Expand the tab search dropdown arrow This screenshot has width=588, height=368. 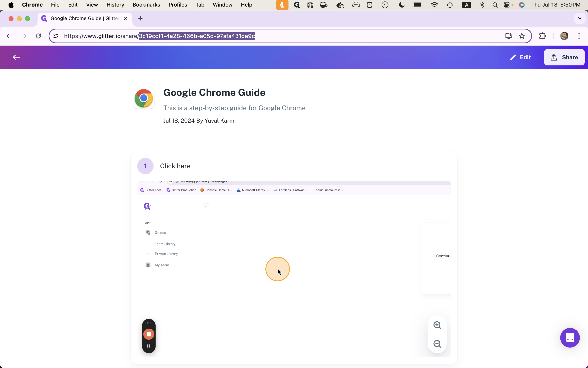tap(579, 18)
